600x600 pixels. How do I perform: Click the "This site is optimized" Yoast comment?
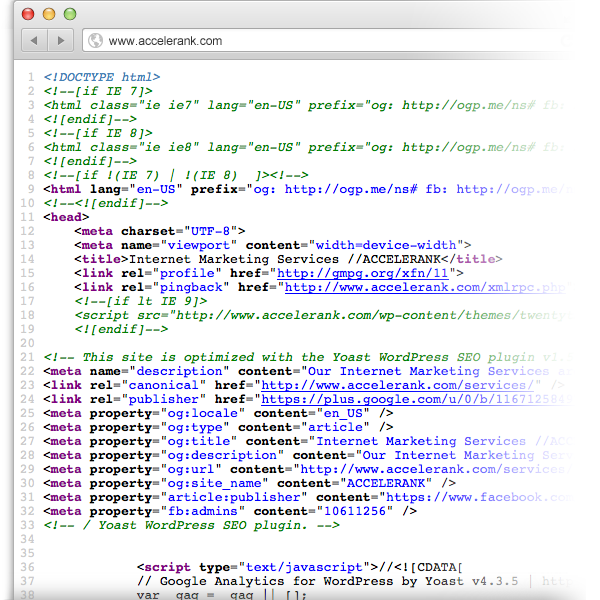tap(306, 357)
